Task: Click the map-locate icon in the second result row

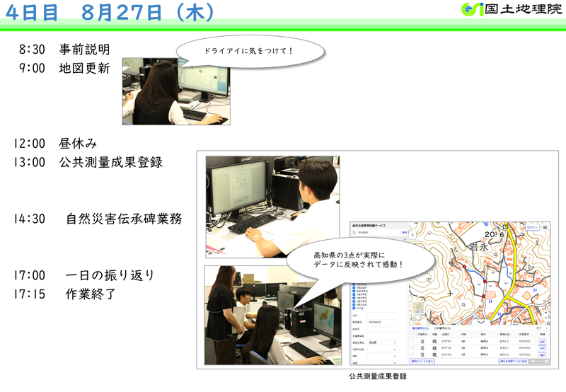Action: tap(434, 348)
